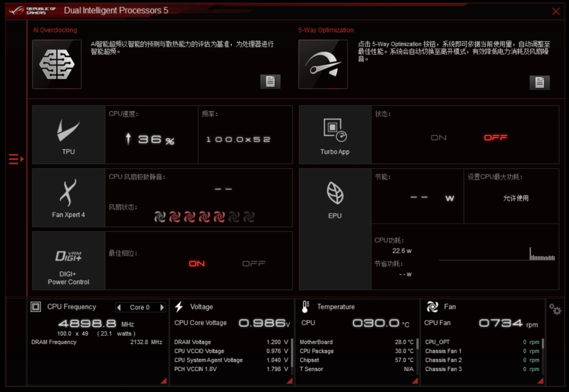Click the Temperature list scrollbar
Viewport: 569px width, 392px height.
coord(417,344)
